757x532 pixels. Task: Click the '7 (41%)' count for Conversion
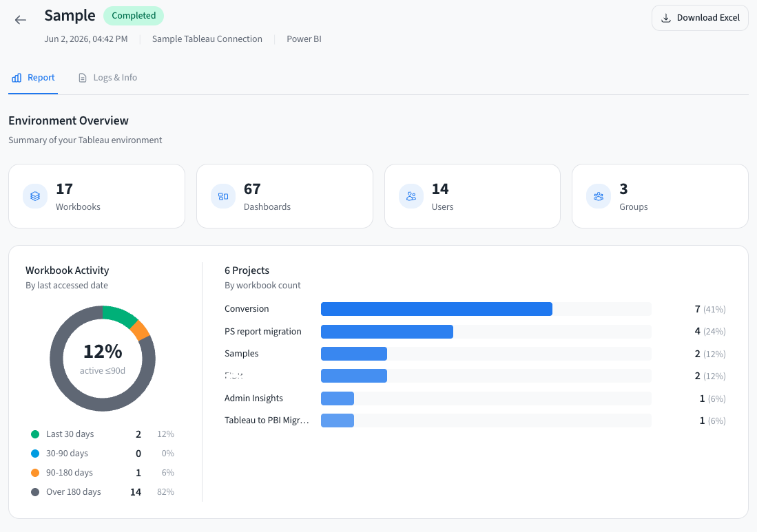tap(710, 309)
